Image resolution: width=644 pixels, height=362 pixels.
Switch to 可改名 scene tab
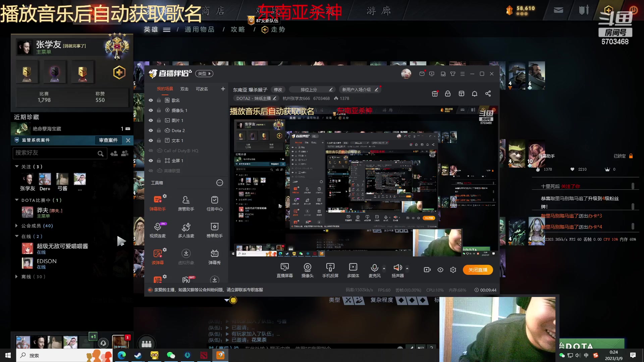tap(202, 89)
